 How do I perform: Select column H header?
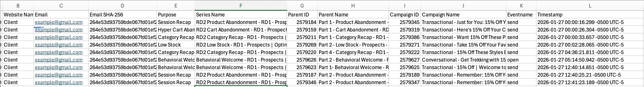tap(353, 5)
